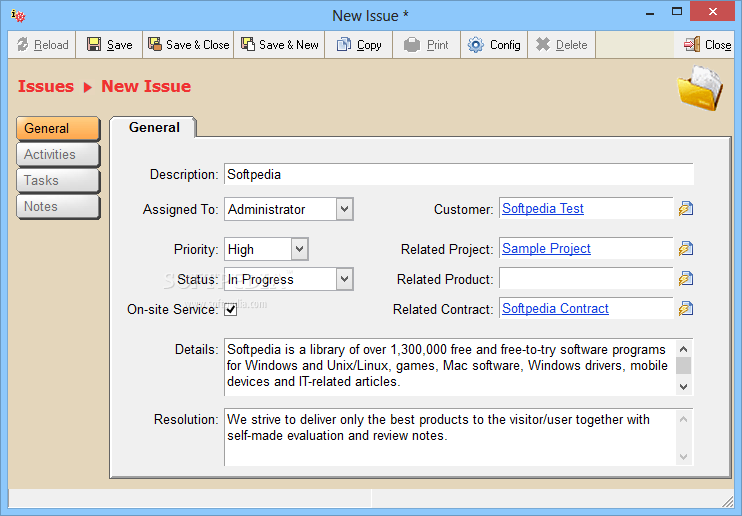Focus the empty Related Product field

point(586,279)
